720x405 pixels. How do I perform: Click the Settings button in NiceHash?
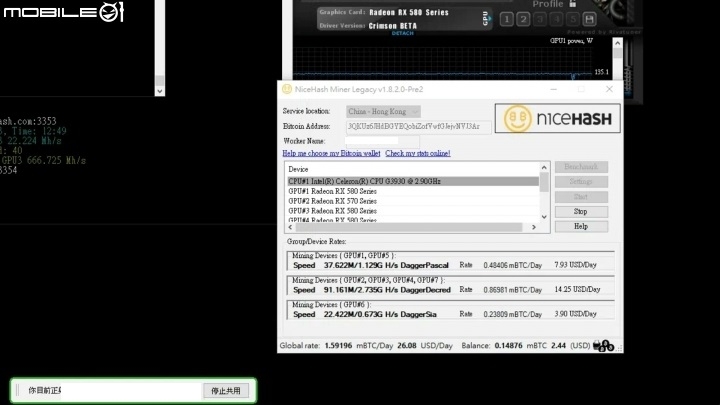click(x=581, y=182)
